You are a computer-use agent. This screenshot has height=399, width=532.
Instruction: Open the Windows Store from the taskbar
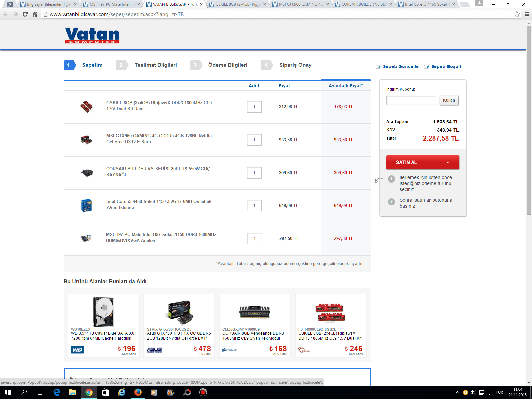pos(105,392)
